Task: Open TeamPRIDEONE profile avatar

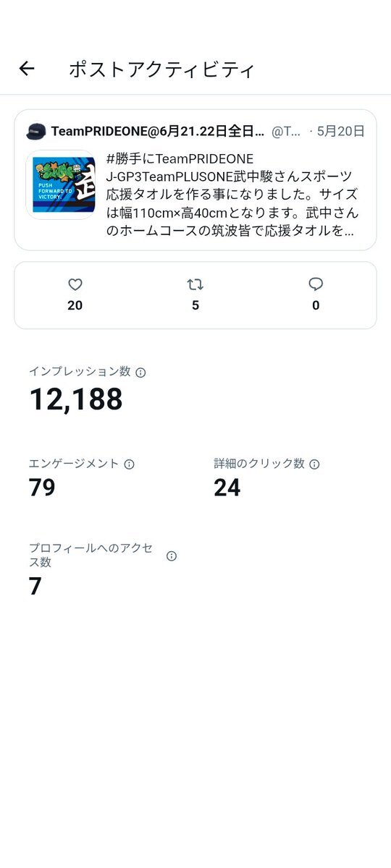Action: pos(36,132)
